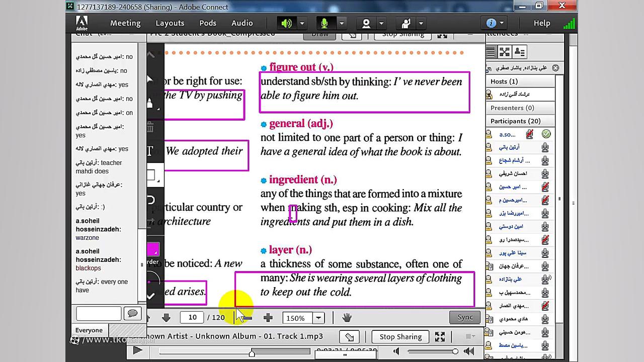
Task: Send chat message with speech bubble button
Action: tap(133, 314)
